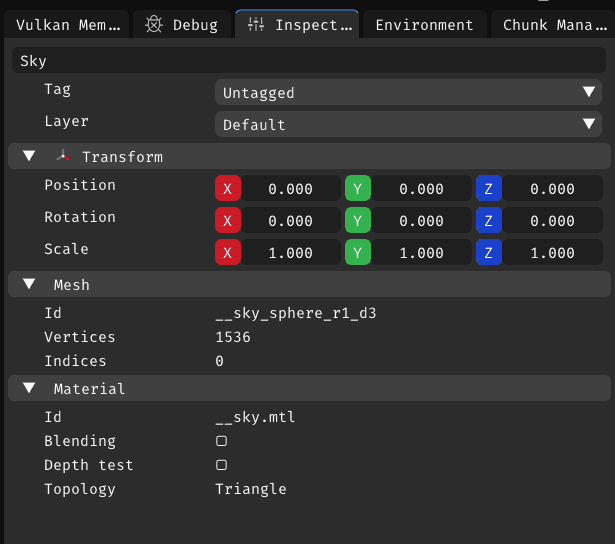
Task: Click the Tag label
Action: 57,90
